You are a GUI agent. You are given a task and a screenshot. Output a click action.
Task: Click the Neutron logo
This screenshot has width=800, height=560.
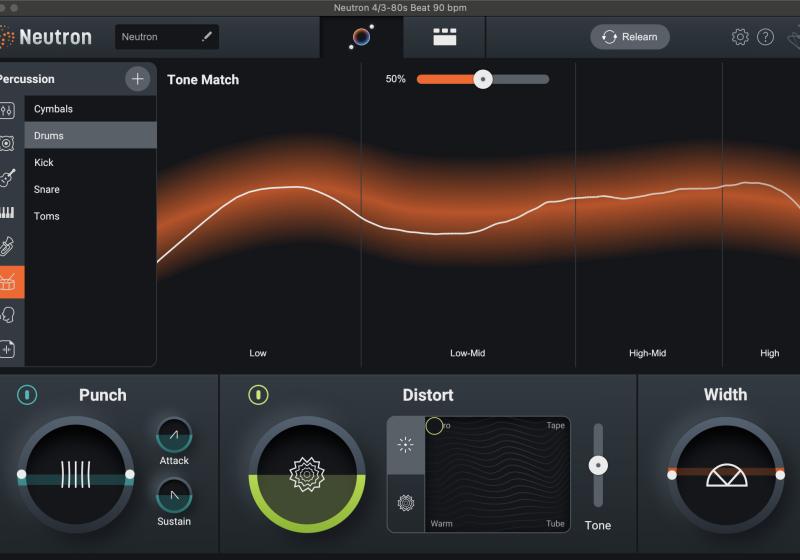[46, 37]
